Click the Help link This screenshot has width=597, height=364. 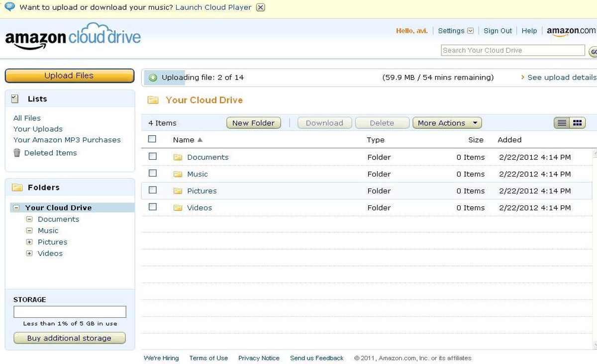[x=529, y=31]
